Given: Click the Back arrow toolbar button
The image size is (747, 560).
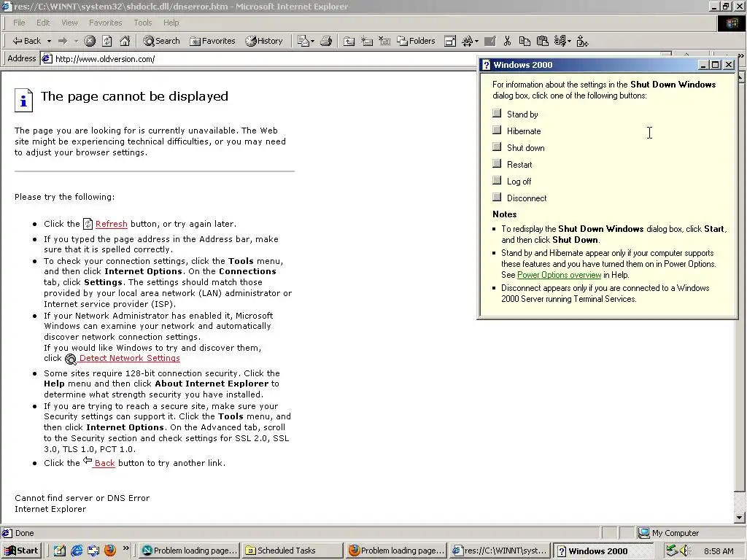Looking at the screenshot, I should coord(27,41).
